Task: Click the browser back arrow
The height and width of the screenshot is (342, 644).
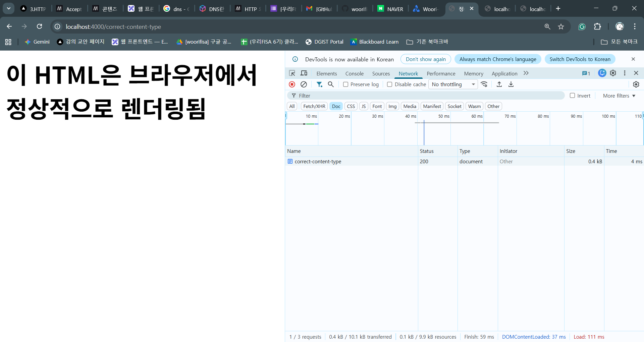Action: (x=9, y=26)
